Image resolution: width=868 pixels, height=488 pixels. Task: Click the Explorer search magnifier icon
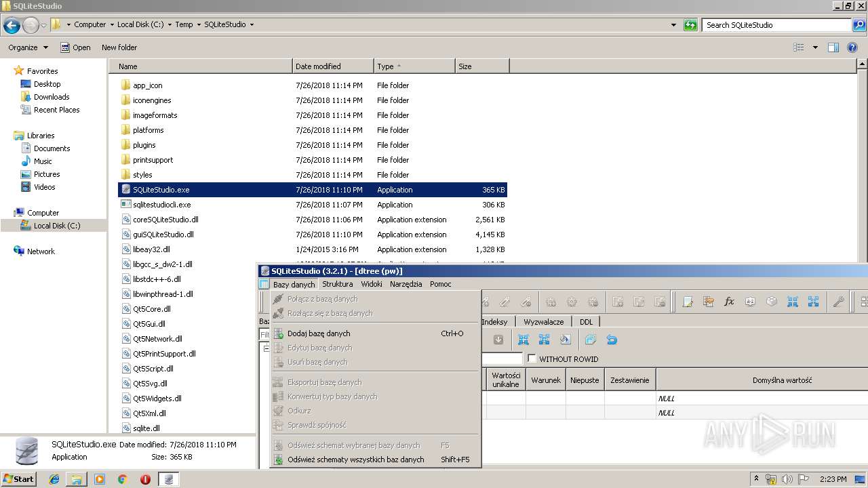click(x=859, y=25)
